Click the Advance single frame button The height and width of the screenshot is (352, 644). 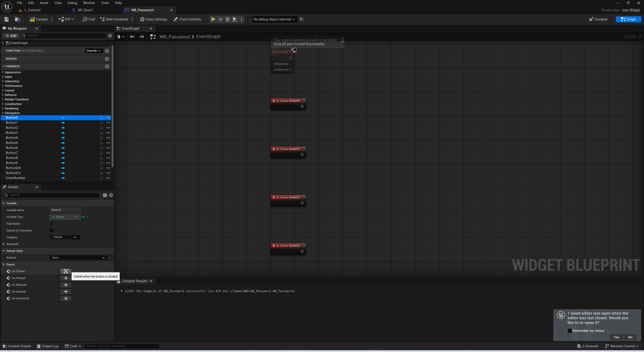tap(221, 19)
